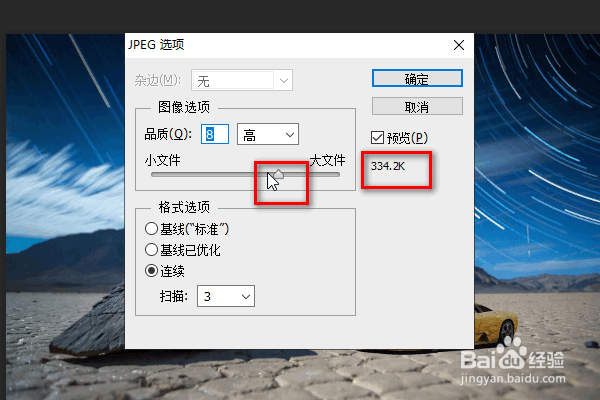Click slider track below 小文件 label
This screenshot has height=400, width=600.
(x=163, y=175)
